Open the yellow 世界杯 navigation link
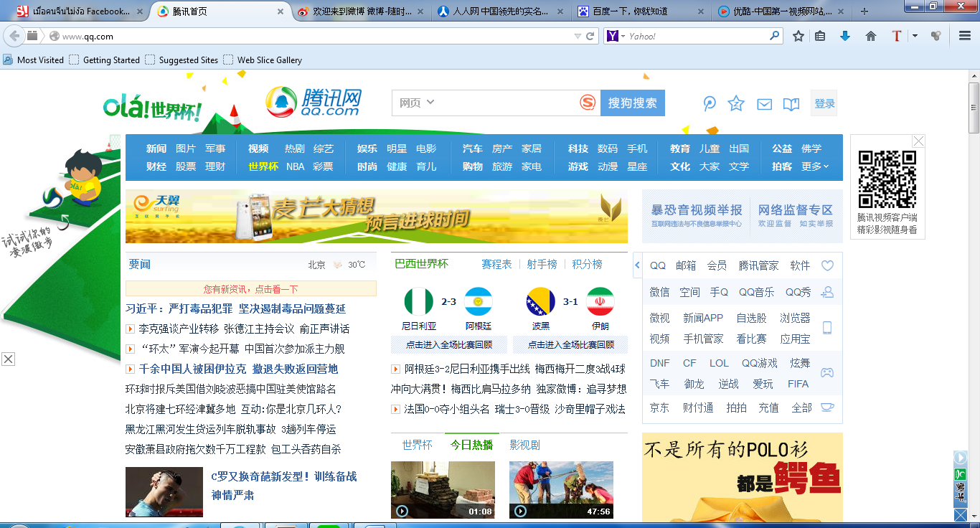Screen dimensions: 980x528 (x=263, y=166)
